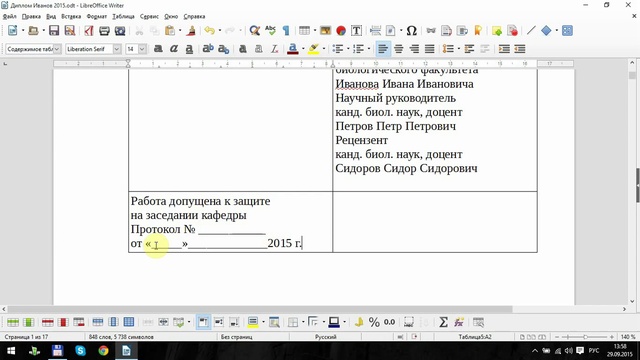Expand the New document dropdown arrow
640x360 pixels.
point(23,31)
